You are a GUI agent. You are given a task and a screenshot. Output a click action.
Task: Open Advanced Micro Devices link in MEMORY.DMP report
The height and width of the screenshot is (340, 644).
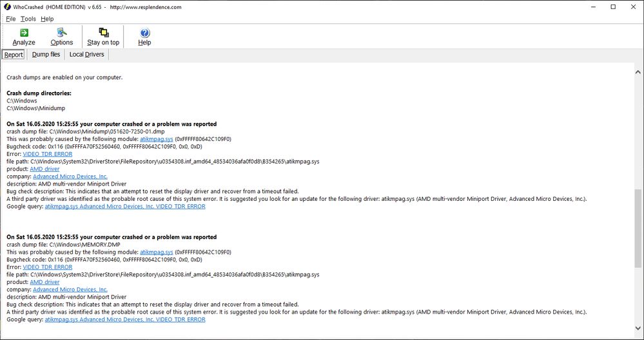[70, 290]
